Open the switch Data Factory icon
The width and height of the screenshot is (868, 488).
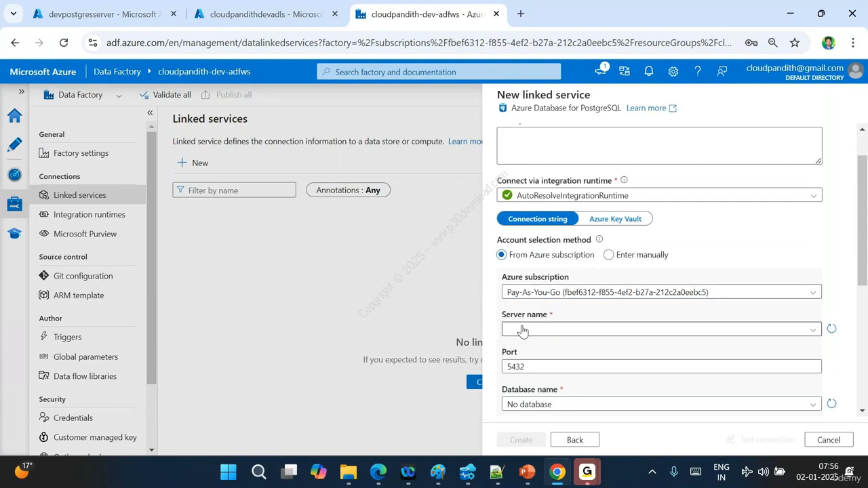[x=625, y=71]
